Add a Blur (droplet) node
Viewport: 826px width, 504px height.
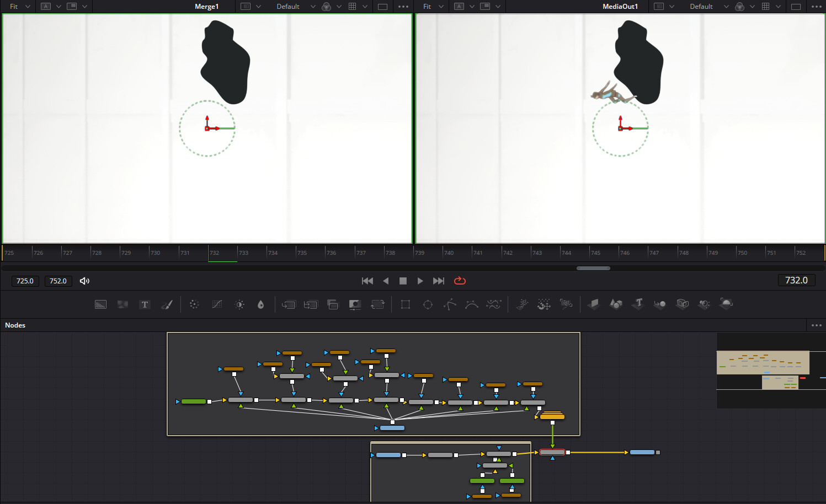tap(261, 304)
